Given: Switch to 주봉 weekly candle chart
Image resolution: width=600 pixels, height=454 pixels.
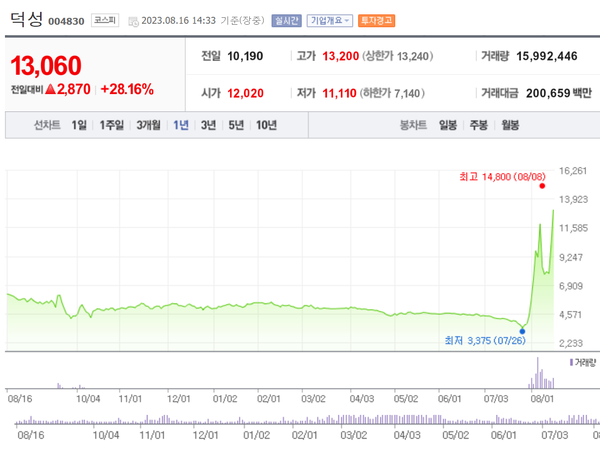Looking at the screenshot, I should point(478,125).
